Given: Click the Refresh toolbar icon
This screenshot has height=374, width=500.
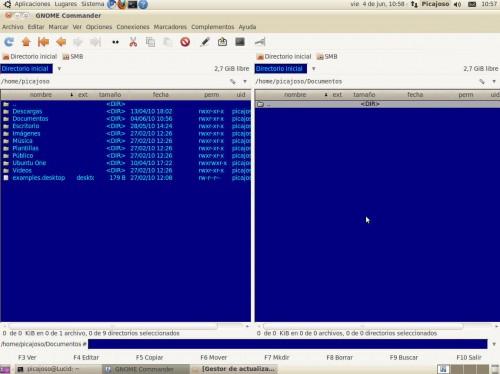Looking at the screenshot, I should click(x=9, y=42).
